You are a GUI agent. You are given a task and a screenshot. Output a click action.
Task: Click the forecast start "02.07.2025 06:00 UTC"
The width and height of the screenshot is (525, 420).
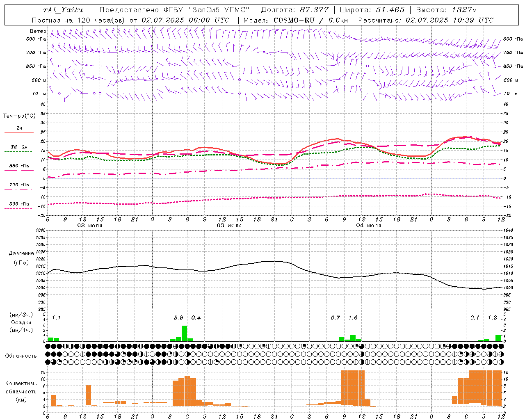(x=185, y=20)
